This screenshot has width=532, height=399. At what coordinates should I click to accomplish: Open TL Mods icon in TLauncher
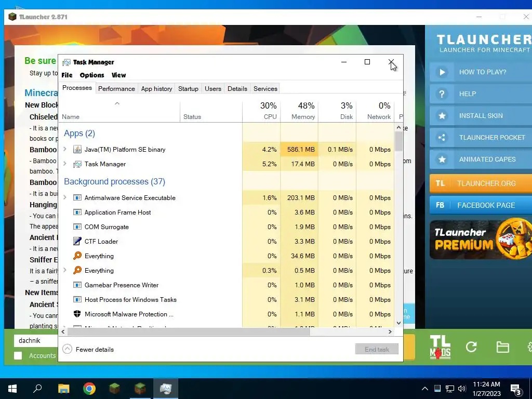pyautogui.click(x=440, y=347)
